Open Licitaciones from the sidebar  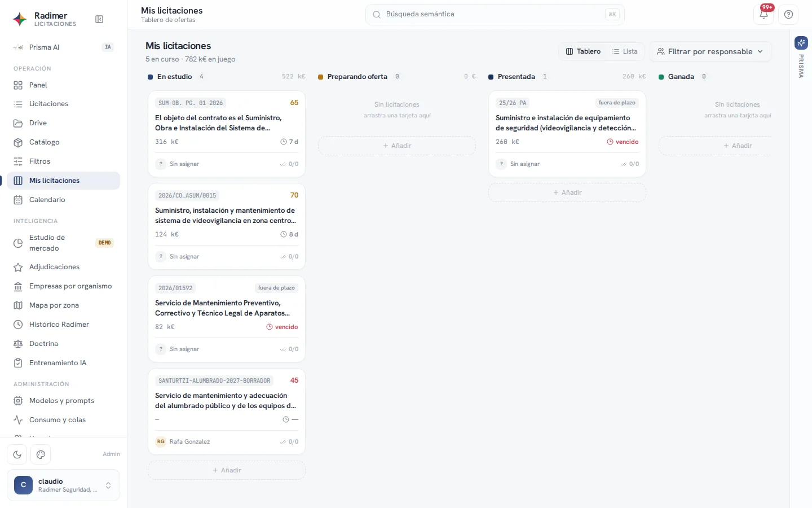(63, 104)
